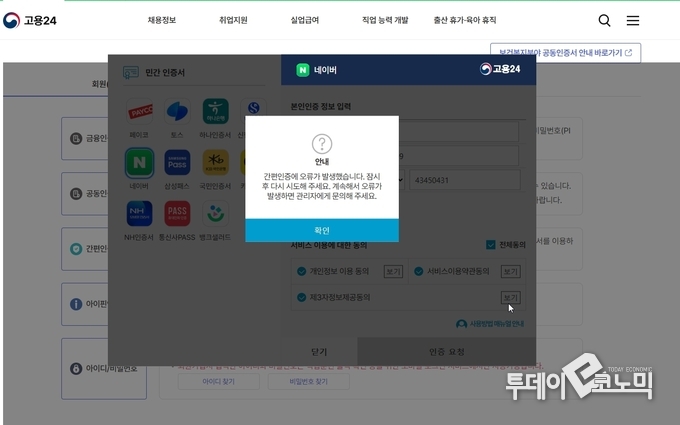This screenshot has height=425, width=680.
Task: Select the 페이코 (PAYCO) certificate icon
Action: (x=139, y=112)
